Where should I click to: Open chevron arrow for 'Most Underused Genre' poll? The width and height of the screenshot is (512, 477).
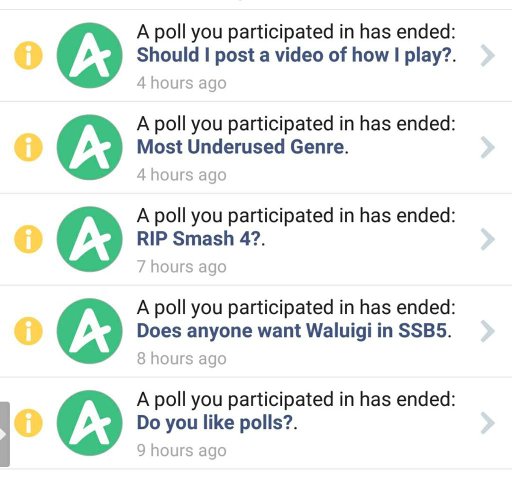coord(488,147)
